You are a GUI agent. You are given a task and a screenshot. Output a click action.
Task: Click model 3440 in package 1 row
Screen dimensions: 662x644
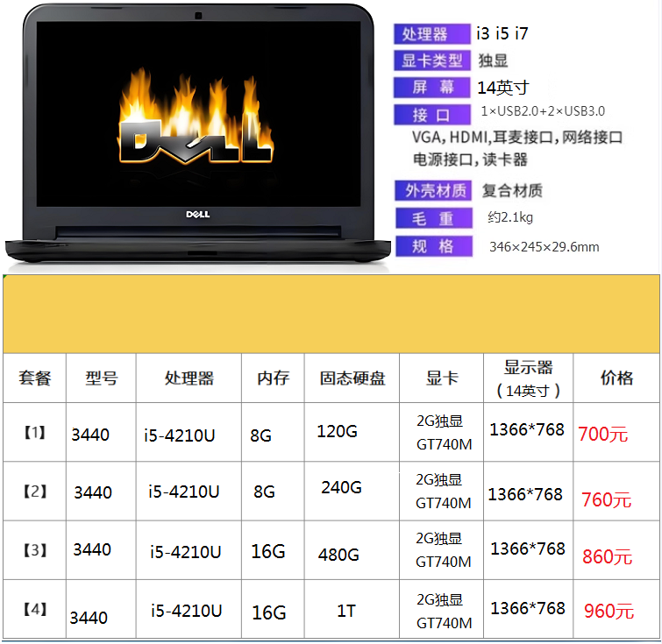(x=90, y=435)
